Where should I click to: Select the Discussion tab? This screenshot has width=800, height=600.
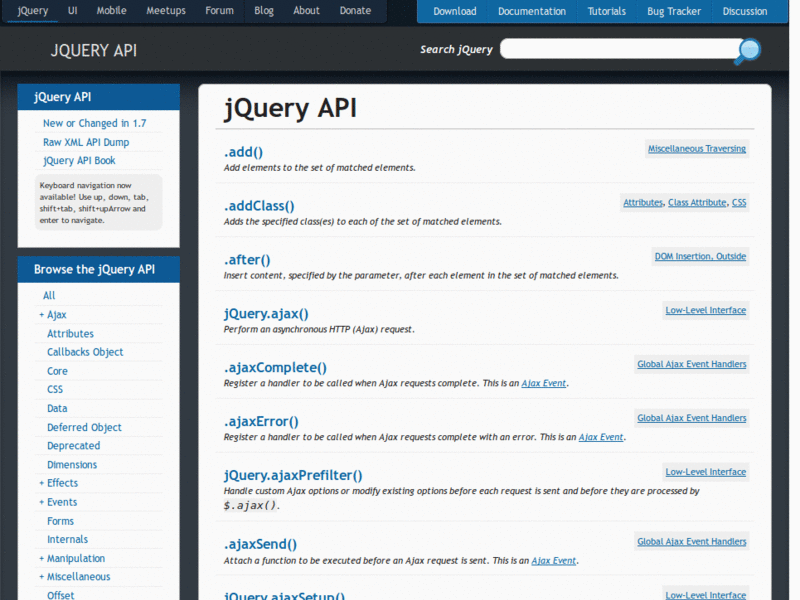tap(744, 11)
